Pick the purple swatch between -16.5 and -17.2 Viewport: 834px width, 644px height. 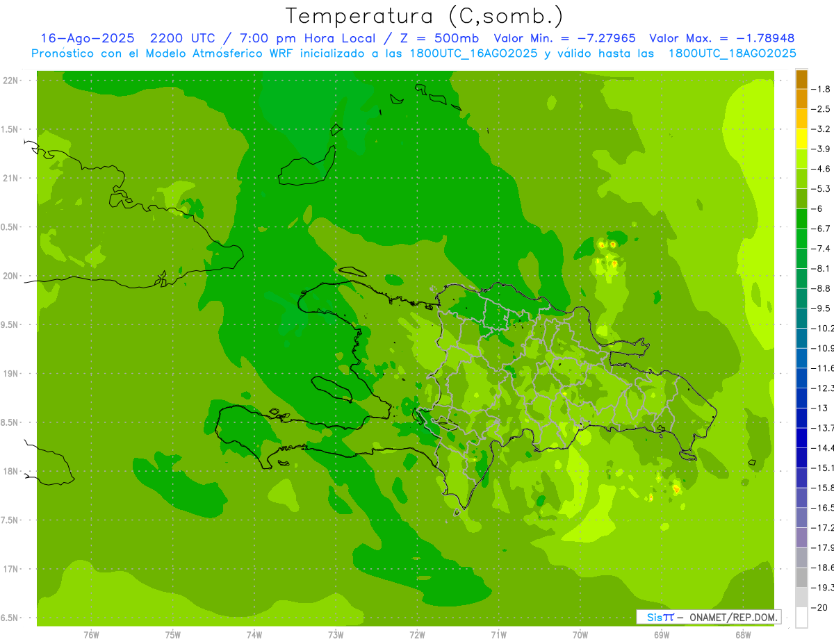pyautogui.click(x=801, y=518)
